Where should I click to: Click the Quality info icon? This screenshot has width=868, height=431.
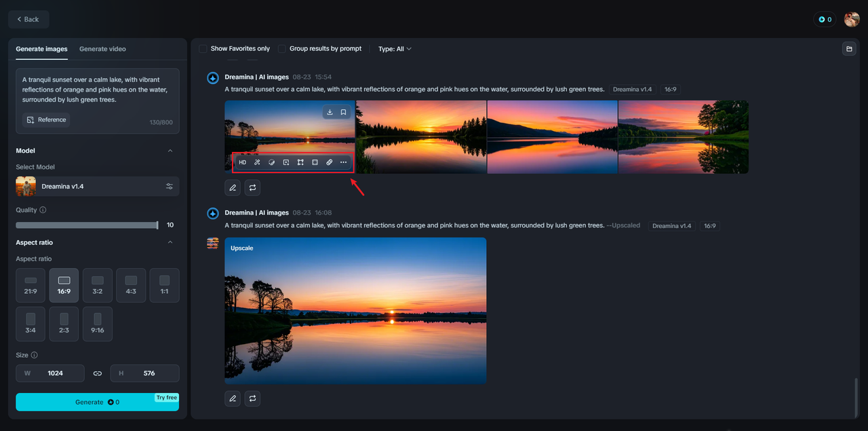[x=43, y=210]
